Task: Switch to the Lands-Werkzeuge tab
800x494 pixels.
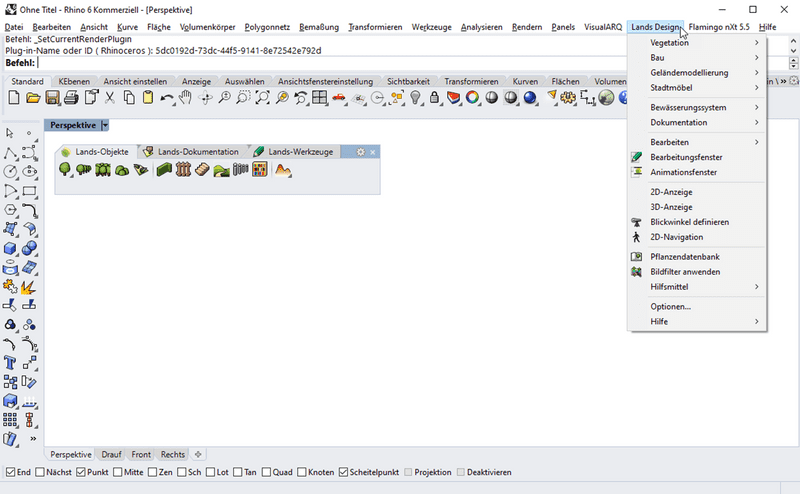Action: (x=294, y=152)
